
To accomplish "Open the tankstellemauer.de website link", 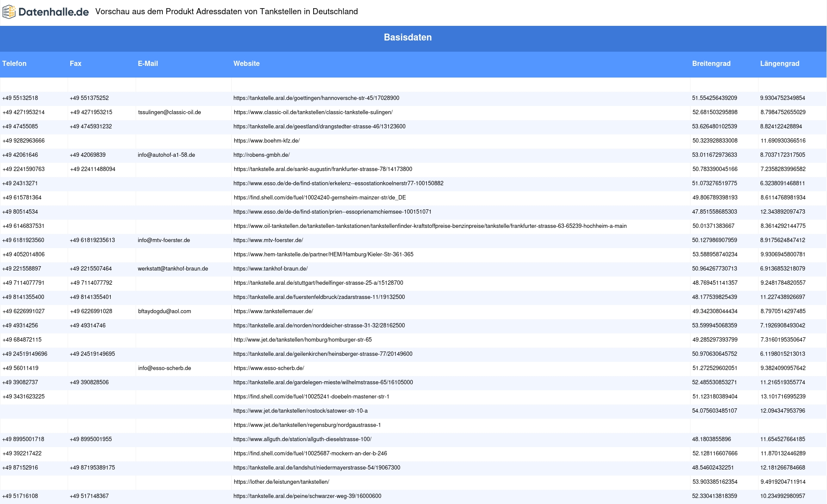I will pyautogui.click(x=274, y=311).
